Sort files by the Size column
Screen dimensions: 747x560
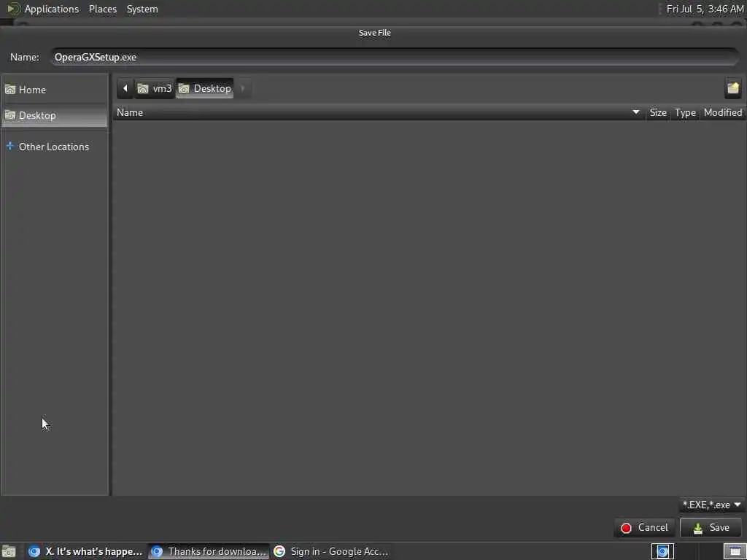(x=658, y=112)
